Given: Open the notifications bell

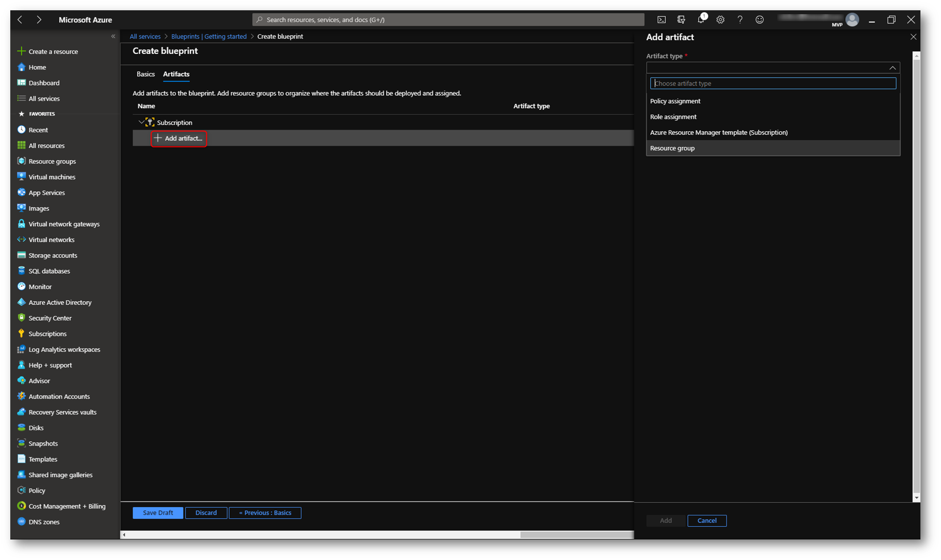Looking at the screenshot, I should (x=701, y=19).
